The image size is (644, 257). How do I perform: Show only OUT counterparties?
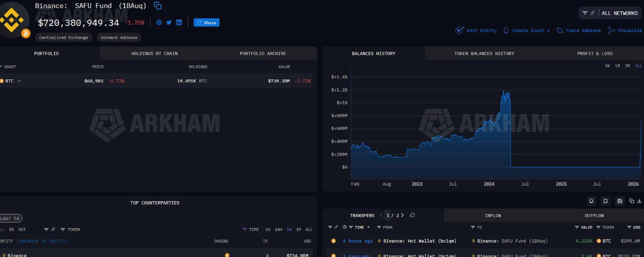pyautogui.click(x=22, y=229)
